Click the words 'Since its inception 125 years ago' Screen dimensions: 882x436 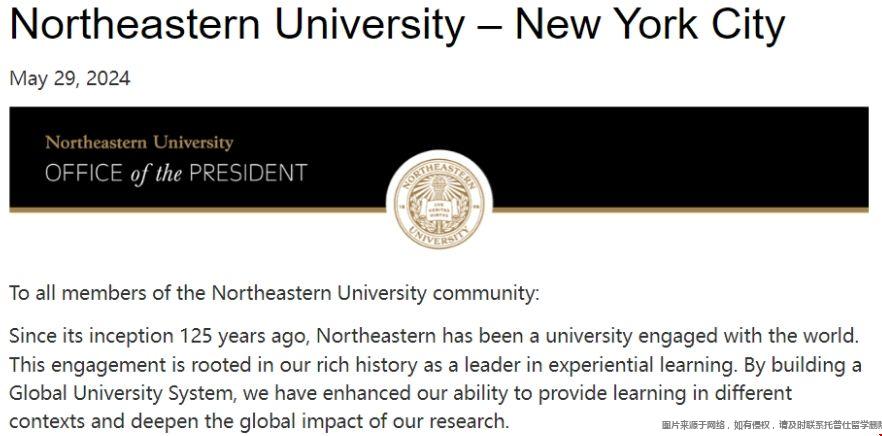pos(158,336)
